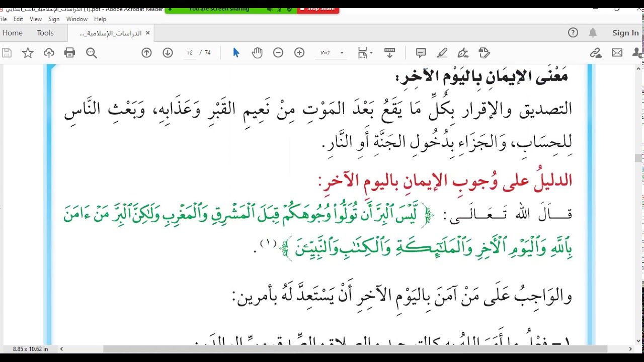
Task: Activate the Hand pan tool
Action: click(257, 53)
